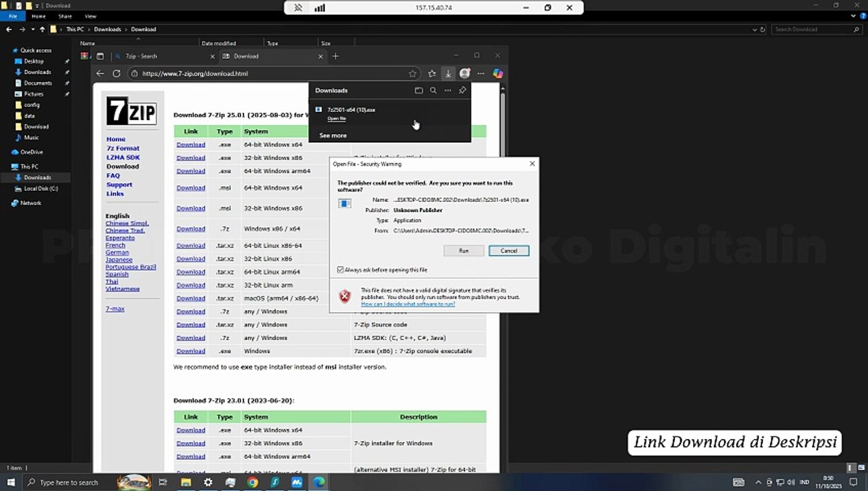Switch page language to Japanese
Screen dimensions: 868x491
[119, 260]
